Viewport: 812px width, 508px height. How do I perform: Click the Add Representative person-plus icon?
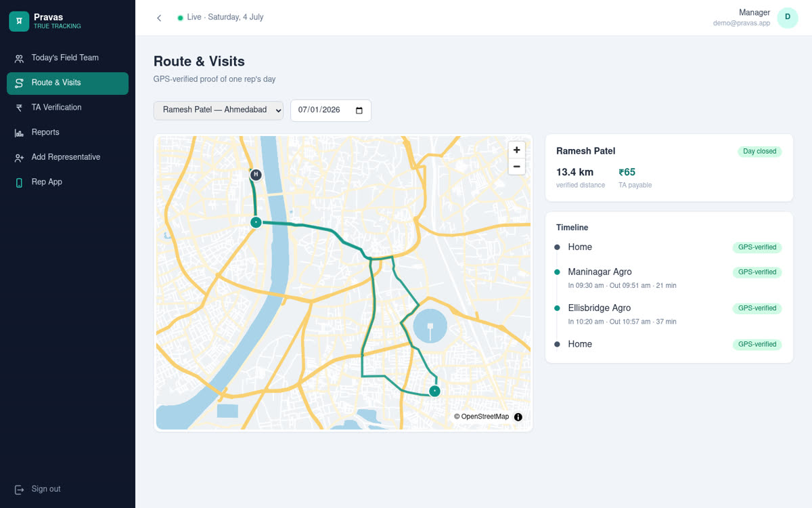[x=19, y=157]
